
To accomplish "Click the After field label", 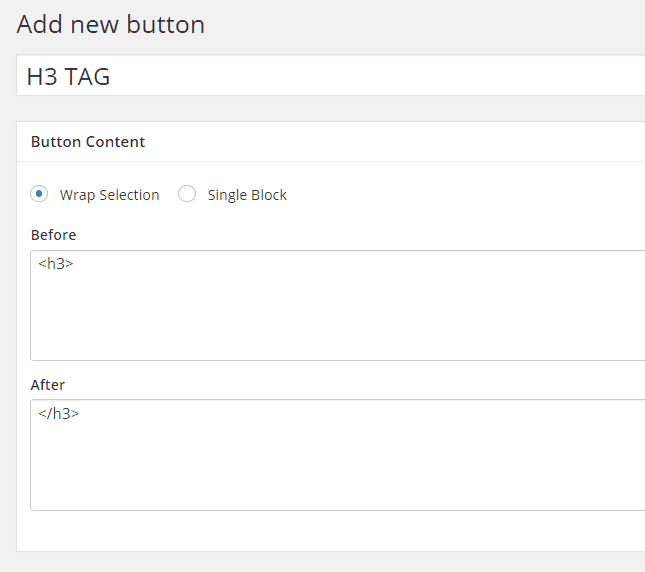I will click(48, 385).
